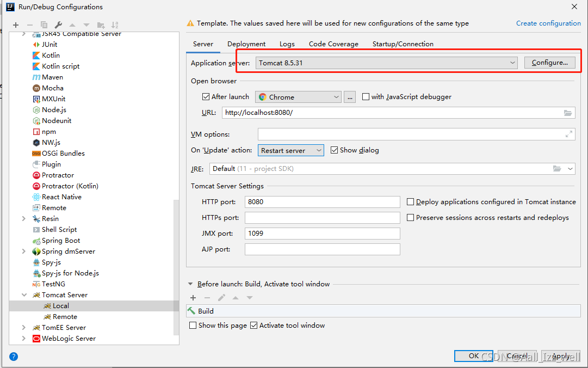Screen dimensions: 588x368
Task: Click the Sort Configurations alphabetically icon
Action: 115,25
